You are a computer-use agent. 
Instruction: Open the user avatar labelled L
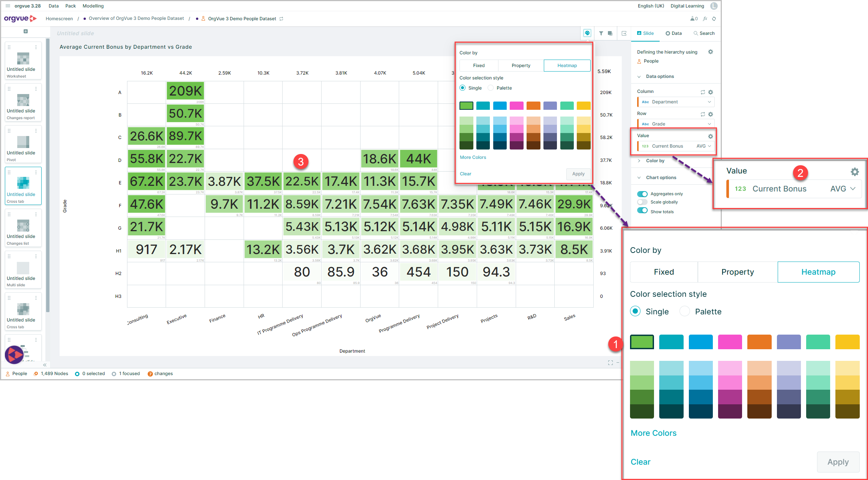coord(714,6)
